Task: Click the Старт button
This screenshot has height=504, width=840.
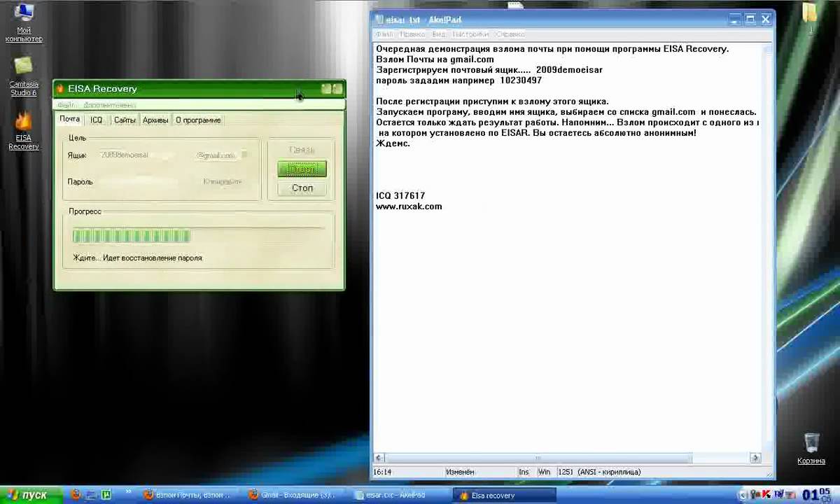Action: point(302,169)
